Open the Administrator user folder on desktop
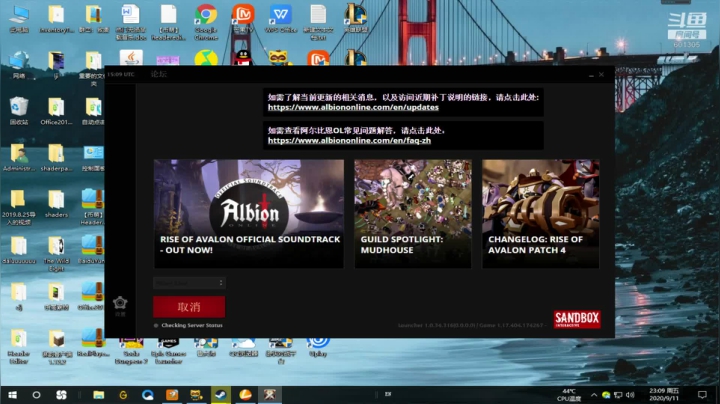The width and height of the screenshot is (720, 404). click(18, 157)
